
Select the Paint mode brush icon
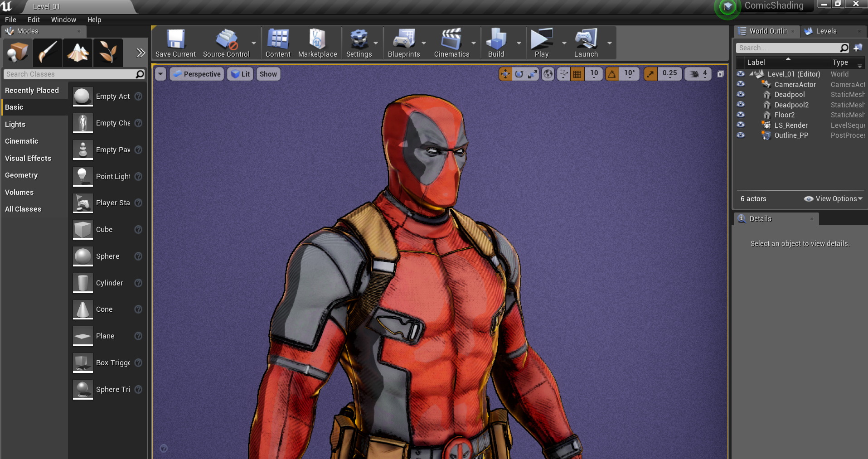48,53
